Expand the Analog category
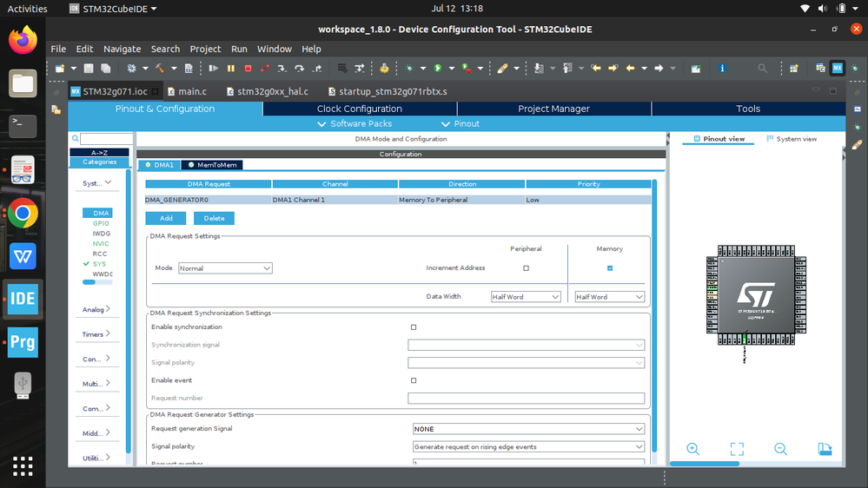The height and width of the screenshot is (488, 868). 96,309
